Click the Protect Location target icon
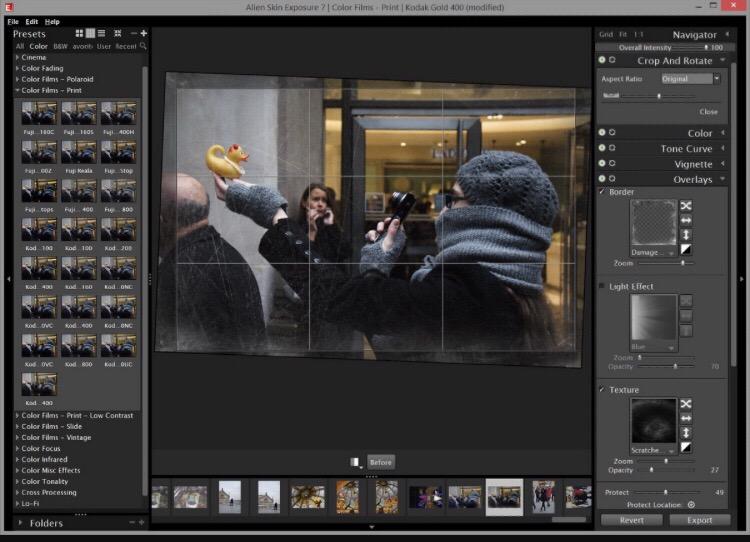This screenshot has width=750, height=542. tap(691, 505)
